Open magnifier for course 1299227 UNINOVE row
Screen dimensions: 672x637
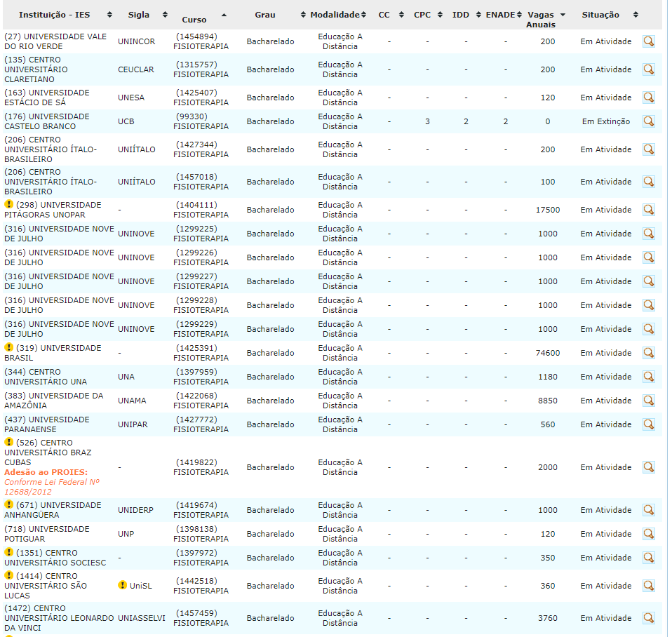pos(648,281)
